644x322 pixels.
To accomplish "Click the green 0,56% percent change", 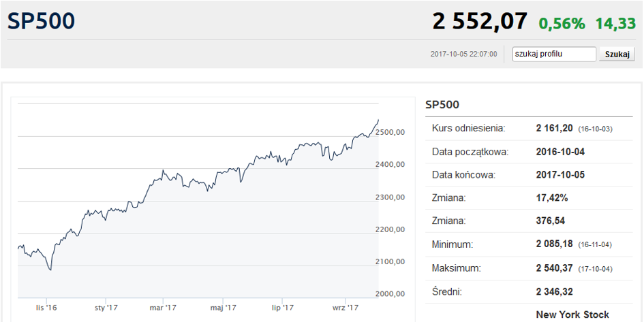I will point(562,23).
